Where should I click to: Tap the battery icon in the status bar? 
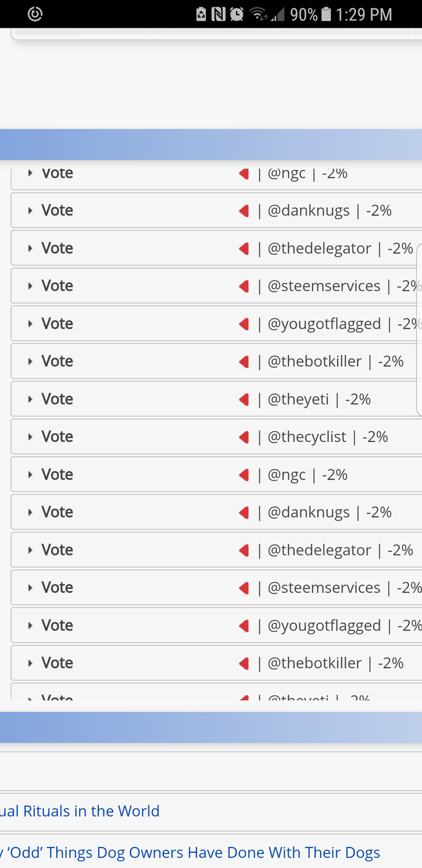coord(325,14)
